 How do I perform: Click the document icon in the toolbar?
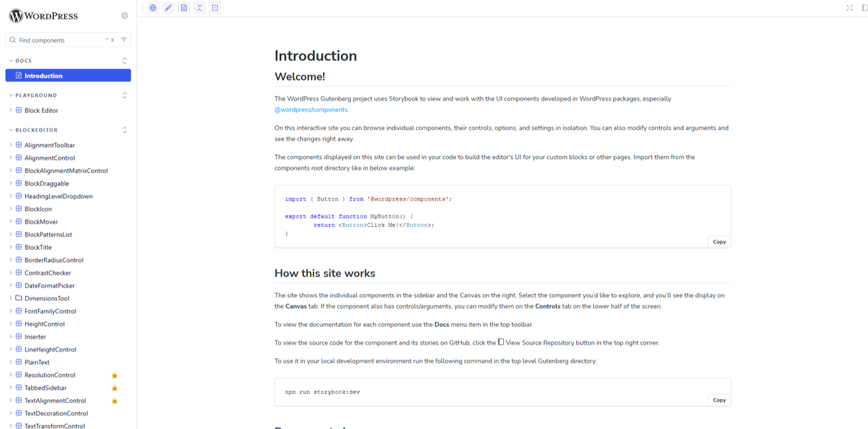point(184,8)
